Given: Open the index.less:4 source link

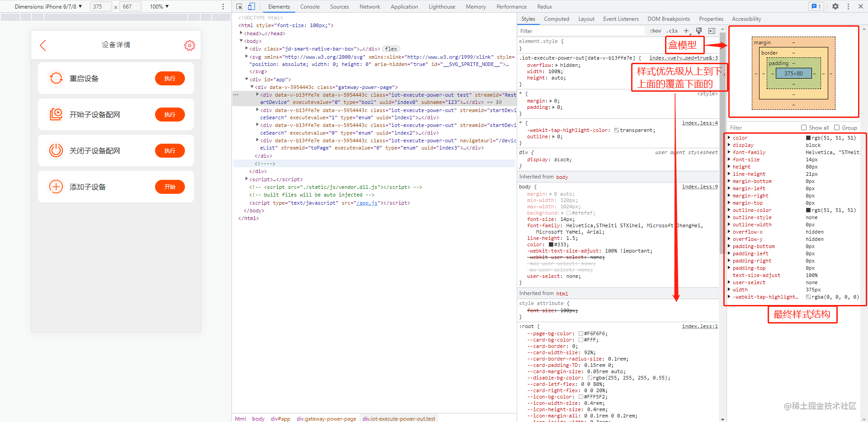Looking at the screenshot, I should click(700, 123).
